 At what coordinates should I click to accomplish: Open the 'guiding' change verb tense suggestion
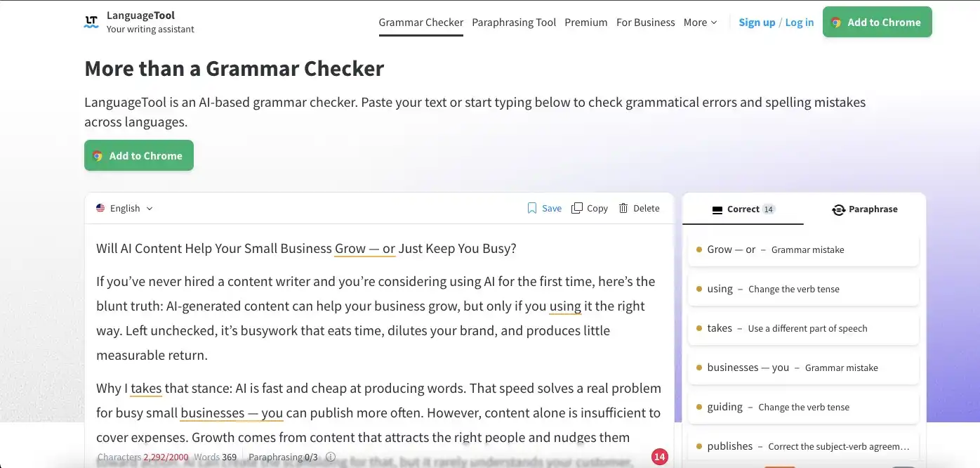point(803,407)
